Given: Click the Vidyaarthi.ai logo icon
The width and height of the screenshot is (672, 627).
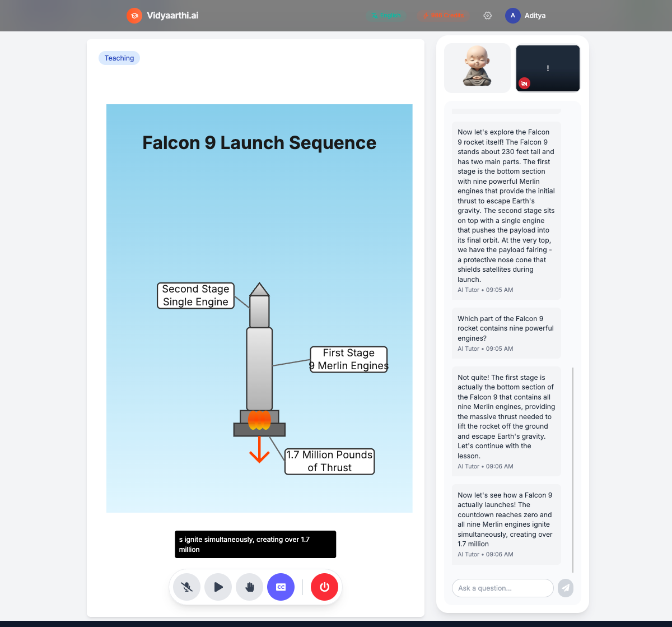Looking at the screenshot, I should point(134,16).
